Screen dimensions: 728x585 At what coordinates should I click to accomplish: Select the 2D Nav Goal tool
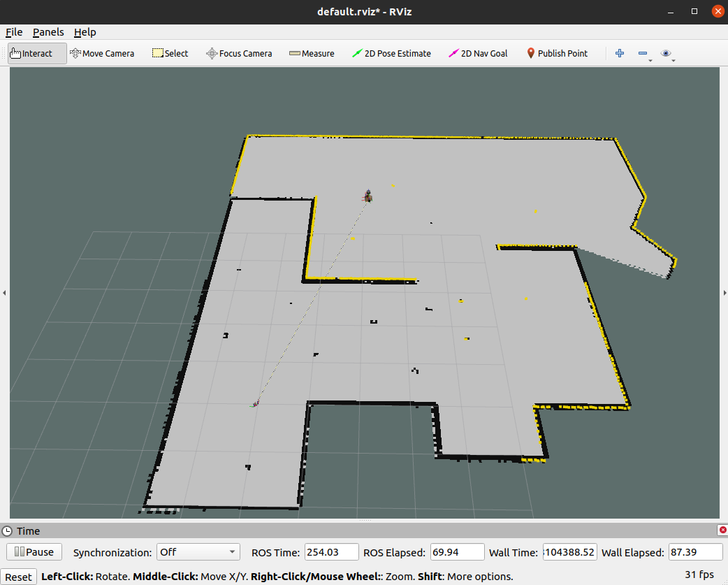tap(478, 54)
